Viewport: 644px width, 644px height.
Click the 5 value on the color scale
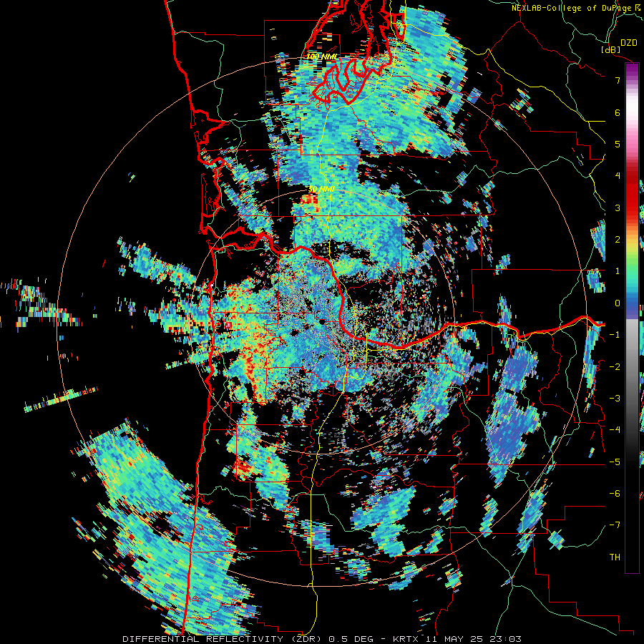click(618, 144)
